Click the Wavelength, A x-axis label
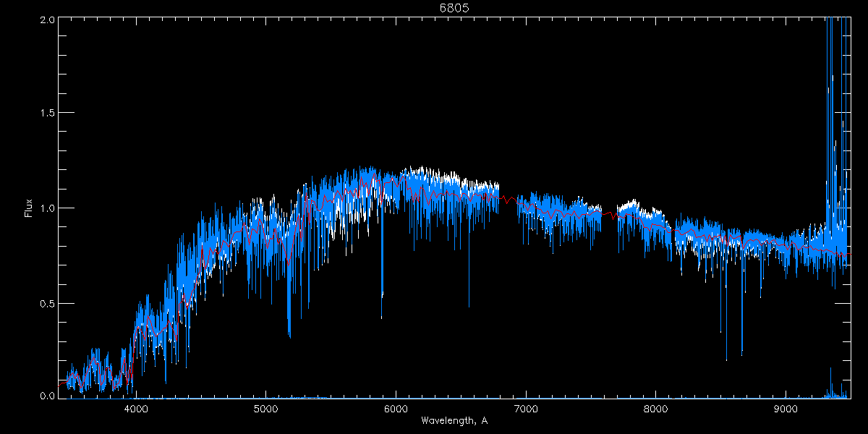The image size is (868, 434). click(454, 420)
